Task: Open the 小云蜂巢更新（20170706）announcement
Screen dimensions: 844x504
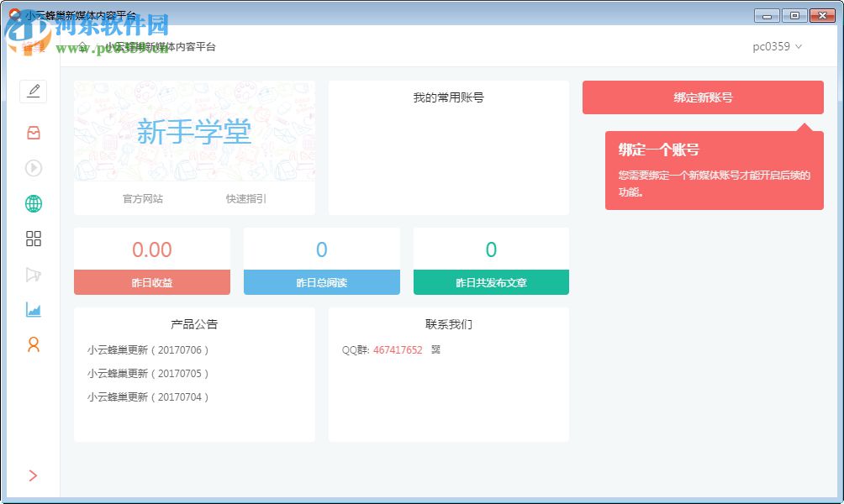Action: 147,349
